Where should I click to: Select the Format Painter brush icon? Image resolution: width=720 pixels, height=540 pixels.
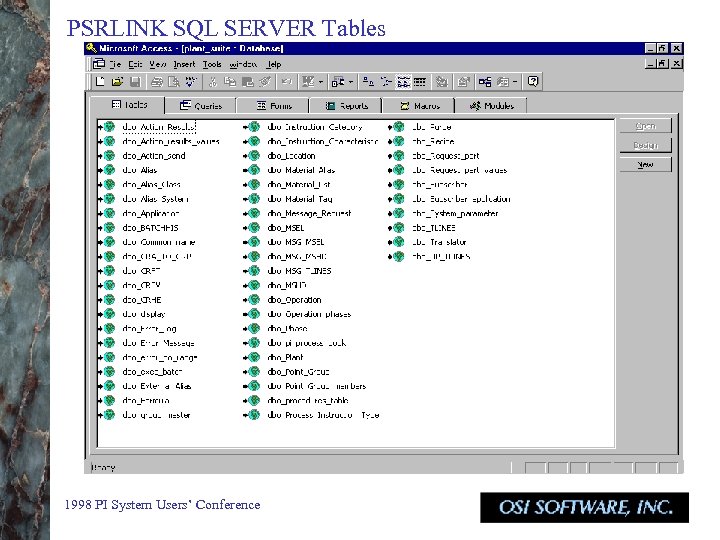(265, 82)
